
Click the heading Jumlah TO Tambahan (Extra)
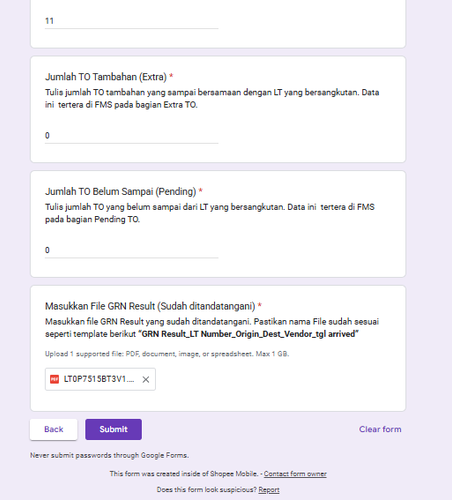click(106, 77)
